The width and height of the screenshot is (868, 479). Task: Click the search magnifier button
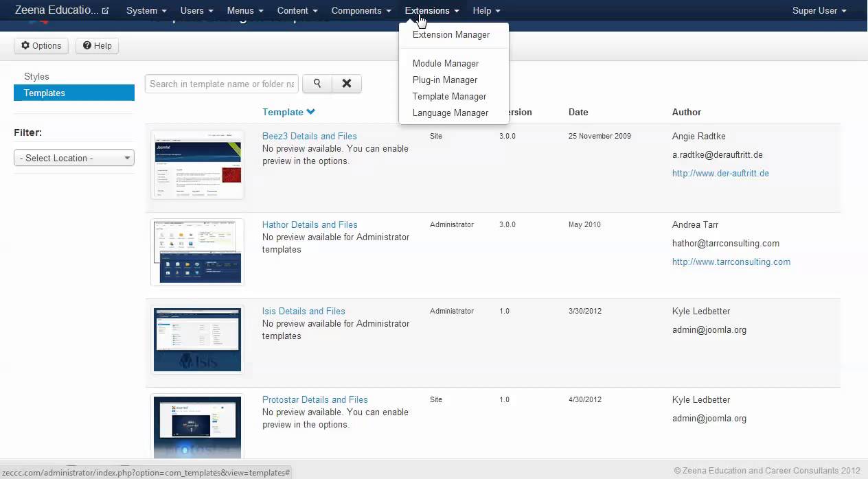click(x=317, y=84)
